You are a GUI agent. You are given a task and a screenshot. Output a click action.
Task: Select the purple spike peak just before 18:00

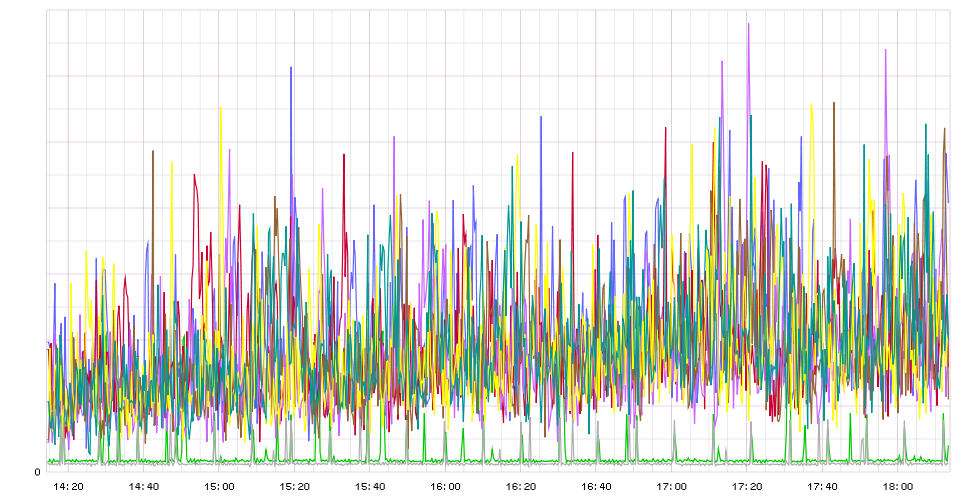[885, 51]
